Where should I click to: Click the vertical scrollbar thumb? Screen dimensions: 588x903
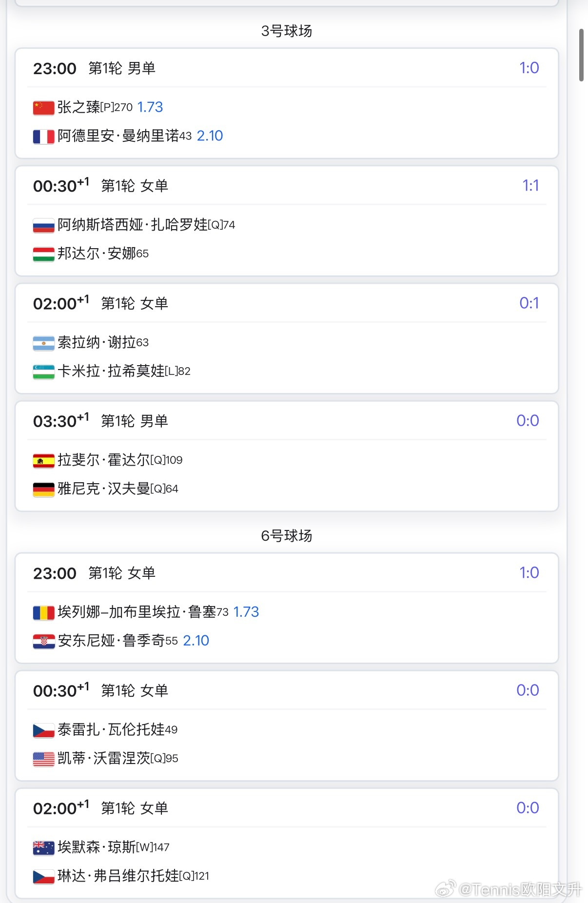coord(581,55)
